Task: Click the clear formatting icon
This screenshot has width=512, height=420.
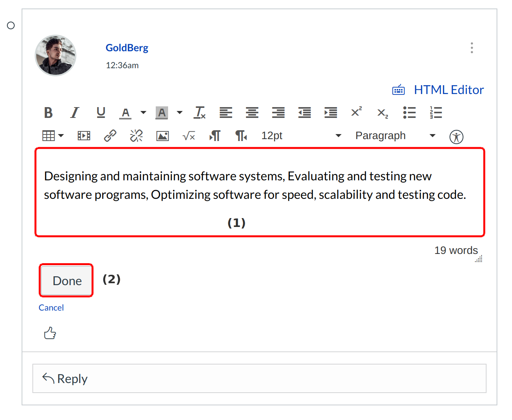Action: click(x=200, y=113)
